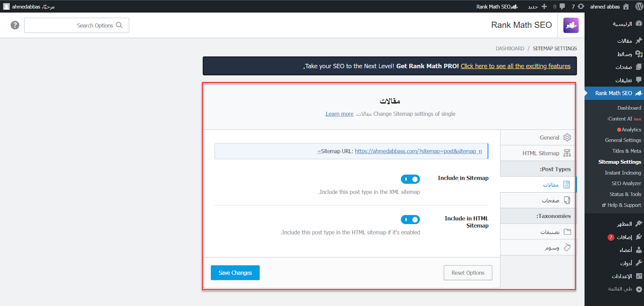Open Rank Math SEO admin bar menu
Screen dimensions: 644x306
pos(497,6)
